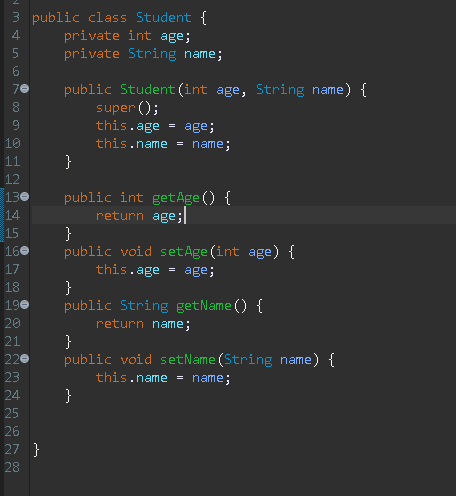456x496 pixels.
Task: Click the closing brace on line 27
Action: click(36, 450)
